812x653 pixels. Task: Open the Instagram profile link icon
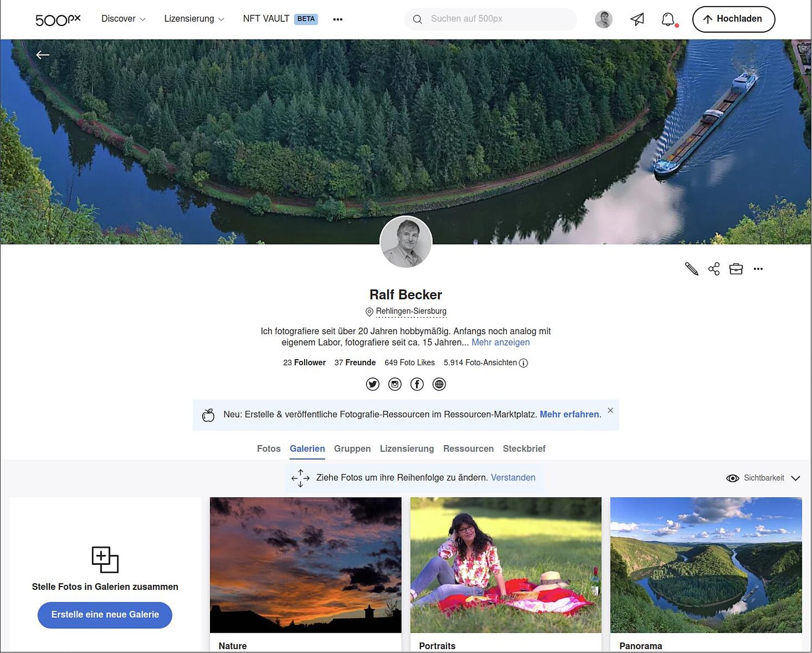[x=395, y=385]
